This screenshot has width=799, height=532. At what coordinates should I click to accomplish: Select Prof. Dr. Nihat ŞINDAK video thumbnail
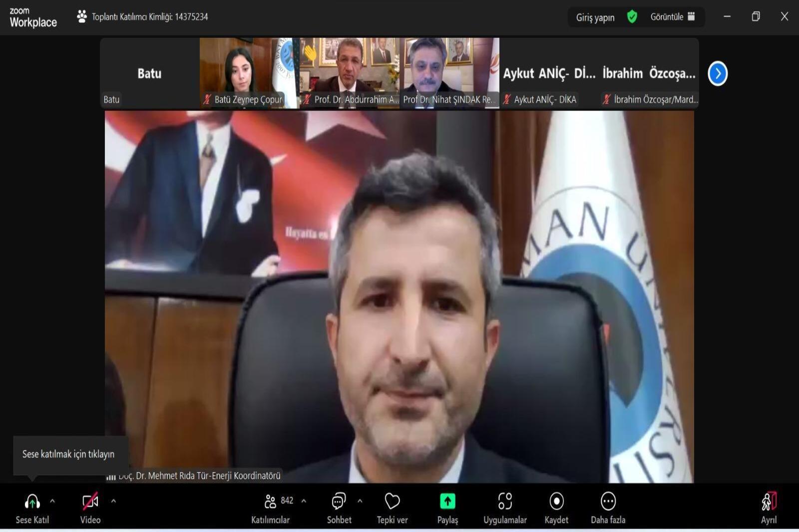(x=449, y=70)
